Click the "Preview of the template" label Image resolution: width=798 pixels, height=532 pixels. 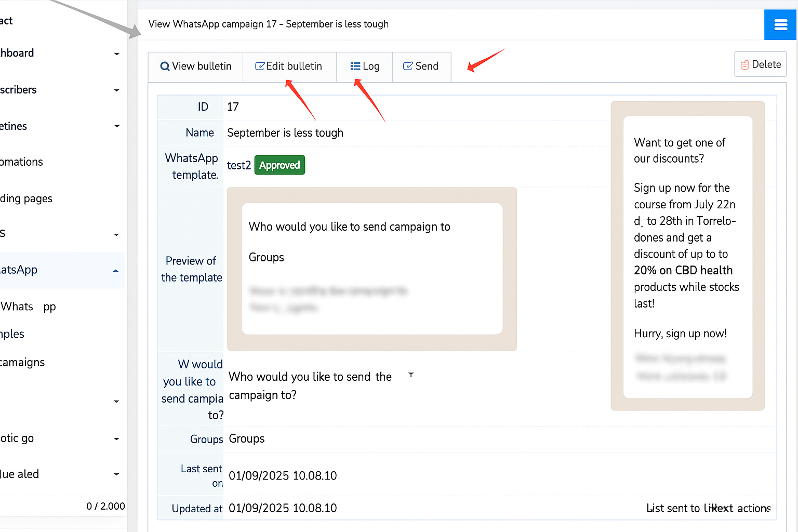[x=192, y=269]
